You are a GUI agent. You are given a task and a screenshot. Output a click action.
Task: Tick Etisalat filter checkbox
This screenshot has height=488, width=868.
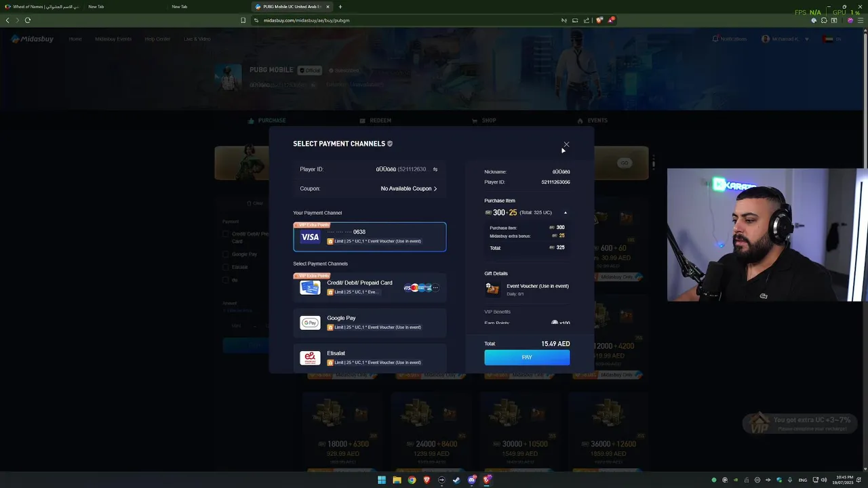pyautogui.click(x=226, y=267)
